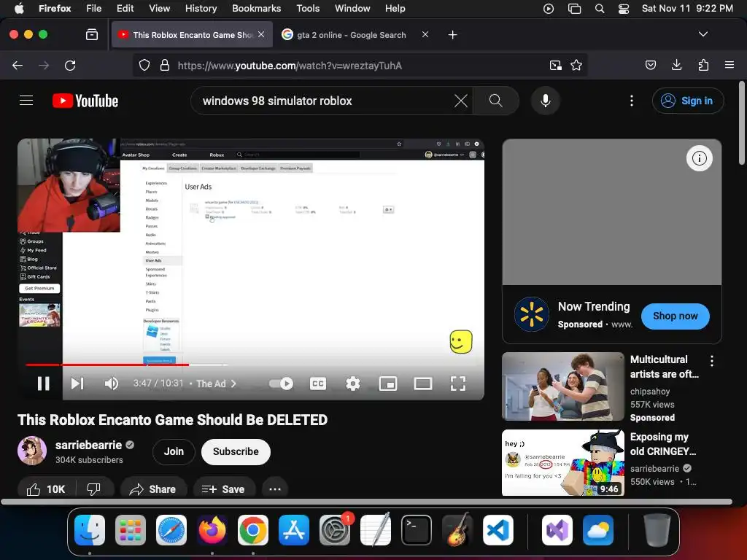Open the YouTube guide hamburger menu
This screenshot has height=560, width=747.
[26, 101]
